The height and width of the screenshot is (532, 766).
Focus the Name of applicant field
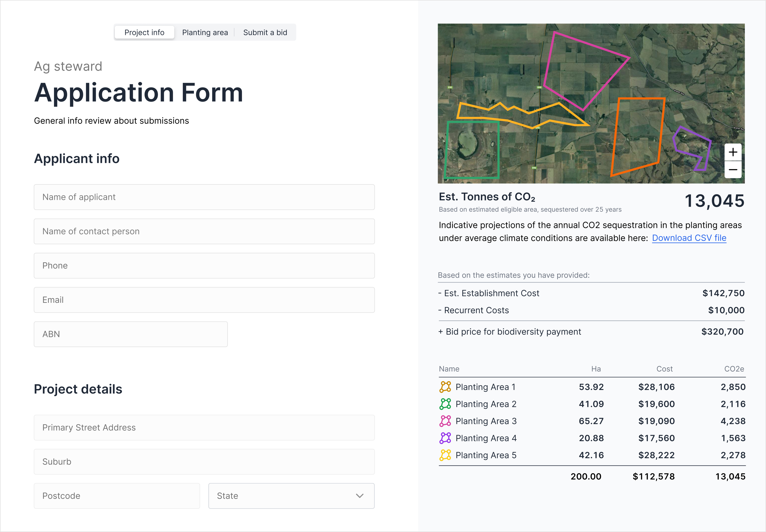coord(204,197)
